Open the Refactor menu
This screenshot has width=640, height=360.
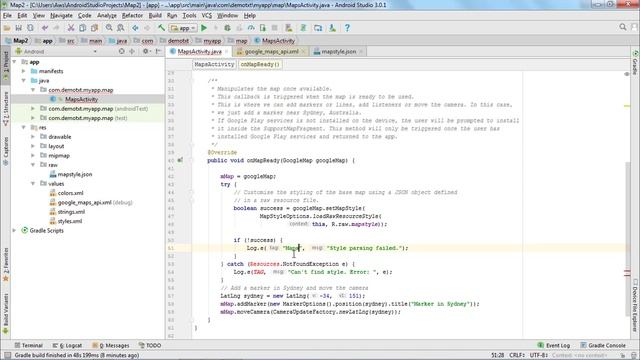(x=132, y=16)
